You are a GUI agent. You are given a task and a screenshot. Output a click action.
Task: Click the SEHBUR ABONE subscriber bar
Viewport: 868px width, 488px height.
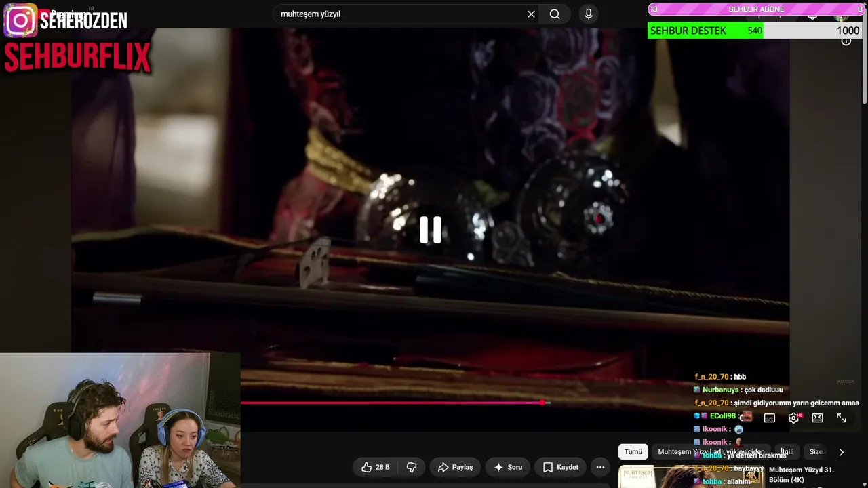(x=755, y=9)
